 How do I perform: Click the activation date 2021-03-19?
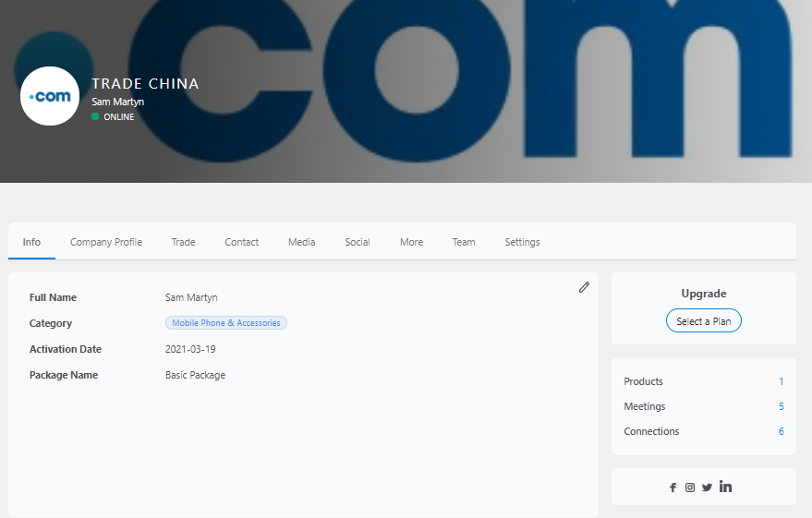190,349
